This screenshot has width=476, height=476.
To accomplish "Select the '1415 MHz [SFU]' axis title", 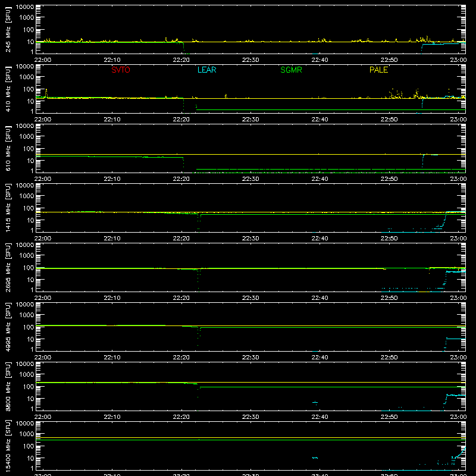I will [8, 208].
